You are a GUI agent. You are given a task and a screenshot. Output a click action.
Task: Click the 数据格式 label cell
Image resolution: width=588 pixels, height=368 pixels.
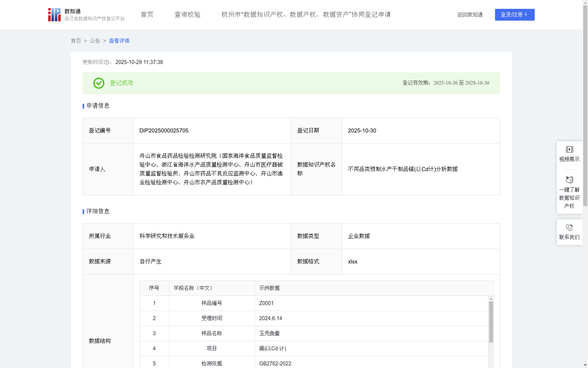(316, 262)
